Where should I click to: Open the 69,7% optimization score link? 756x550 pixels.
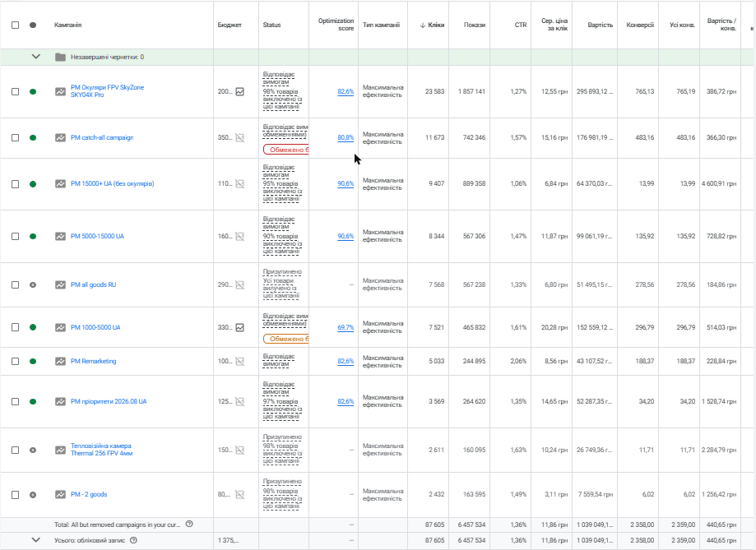(346, 327)
